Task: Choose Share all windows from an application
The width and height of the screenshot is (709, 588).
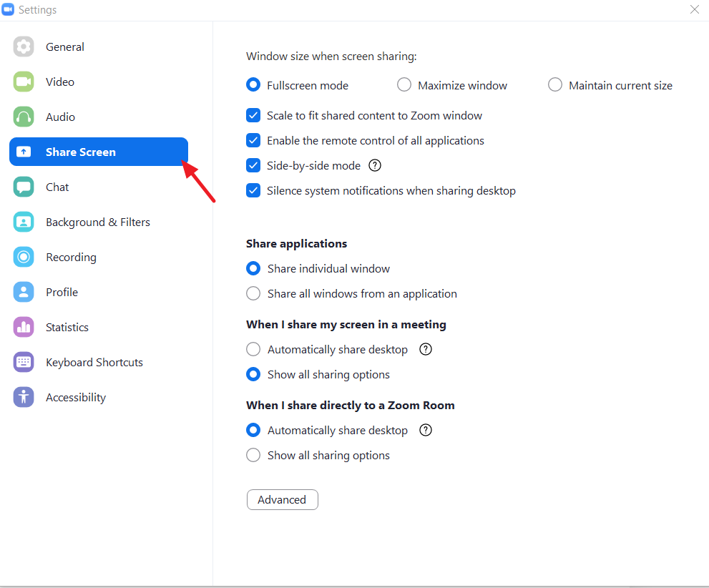Action: [x=253, y=293]
